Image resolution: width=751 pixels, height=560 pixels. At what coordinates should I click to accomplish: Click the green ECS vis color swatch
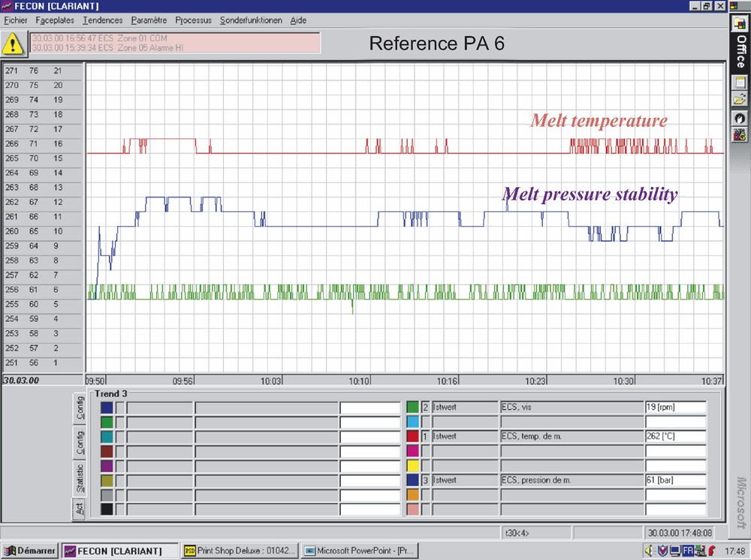(412, 408)
